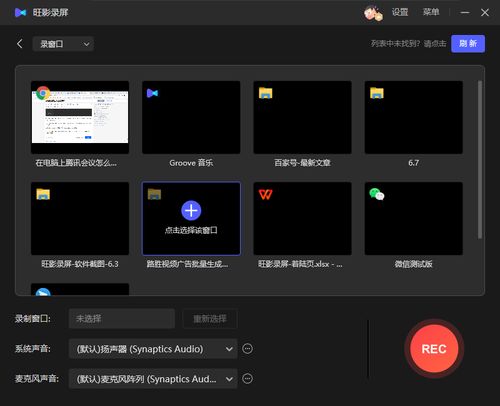Click the system sound options circle icon

coord(247,349)
